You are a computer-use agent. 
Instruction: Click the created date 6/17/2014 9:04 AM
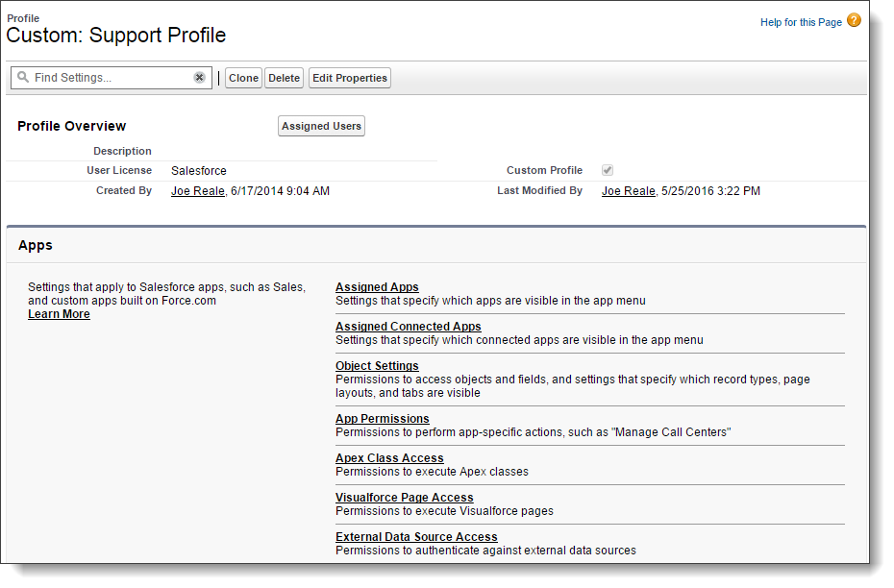pyautogui.click(x=280, y=191)
